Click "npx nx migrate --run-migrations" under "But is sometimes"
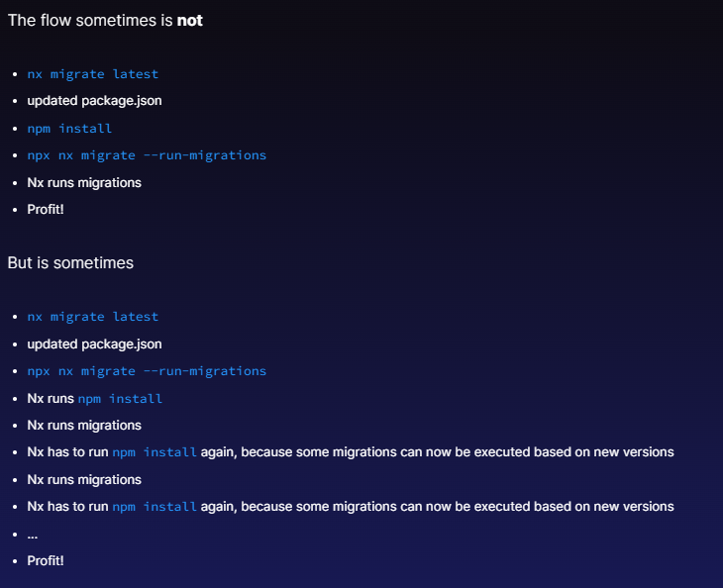723x588 pixels. tap(147, 371)
